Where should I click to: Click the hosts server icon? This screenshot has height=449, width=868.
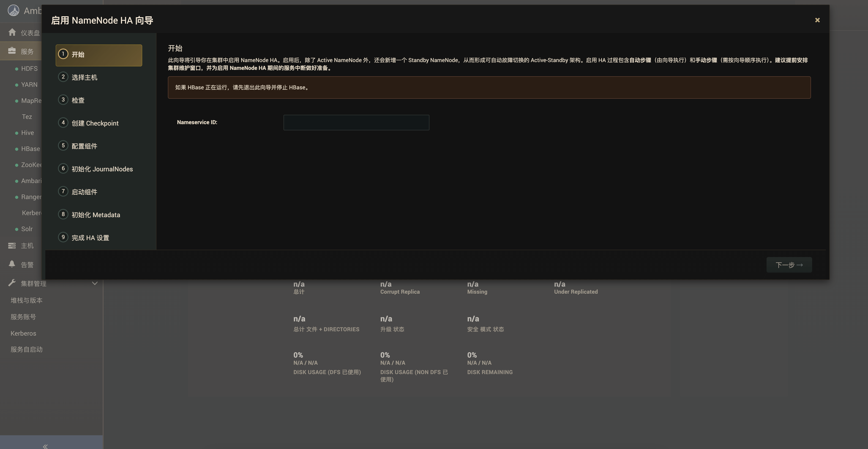(12, 246)
